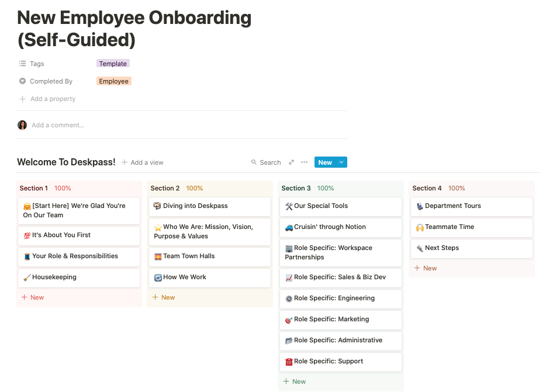The image size is (539, 392).
Task: Open the Our Special Tools card title
Action: coord(321,206)
